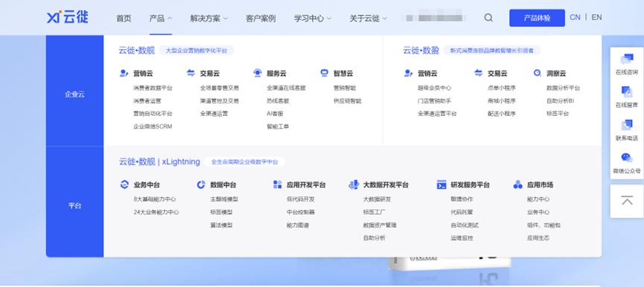This screenshot has width=644, height=287.
Task: Open 中台控制器 link
Action: [x=301, y=213]
